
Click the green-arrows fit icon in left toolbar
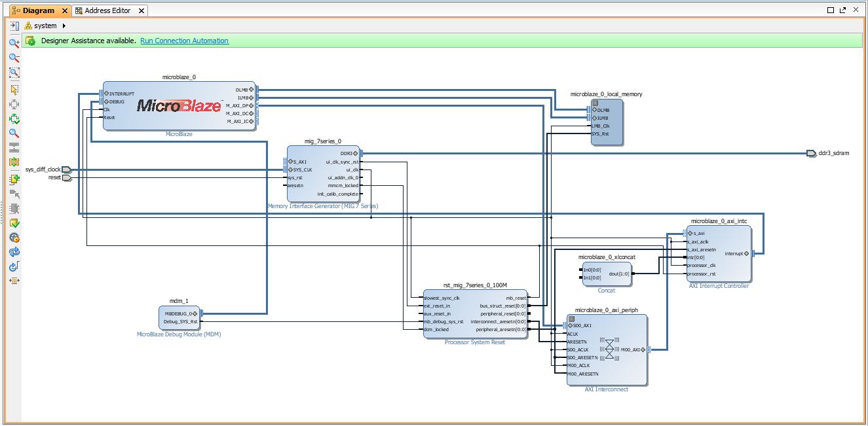pyautogui.click(x=14, y=119)
